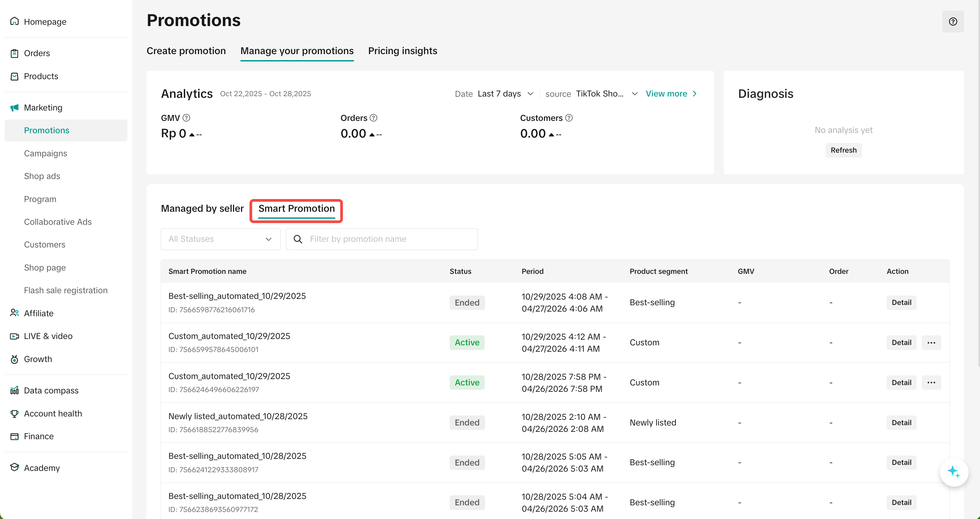Click the GMV info tooltip icon
This screenshot has width=980, height=519.
click(x=186, y=118)
